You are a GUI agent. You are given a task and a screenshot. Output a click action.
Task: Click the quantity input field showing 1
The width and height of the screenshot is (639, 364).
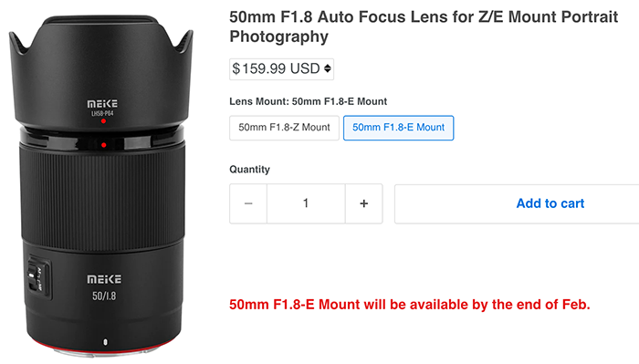(x=306, y=203)
